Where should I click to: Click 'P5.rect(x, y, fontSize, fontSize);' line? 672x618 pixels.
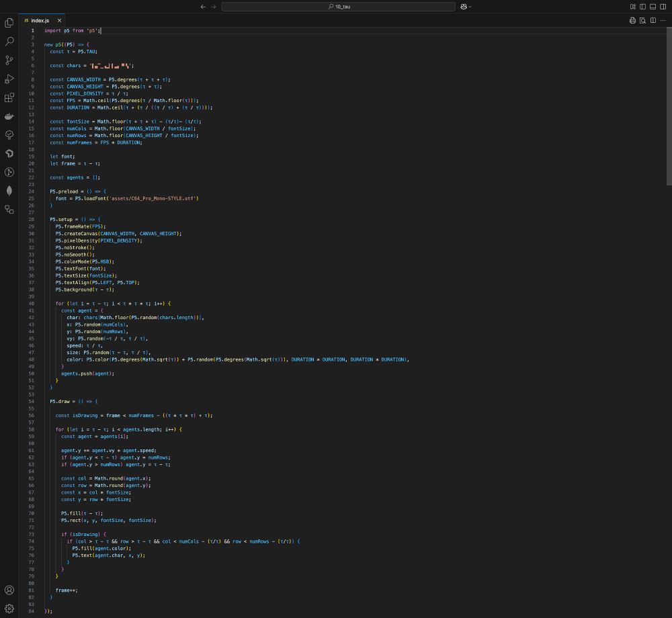coord(108,521)
